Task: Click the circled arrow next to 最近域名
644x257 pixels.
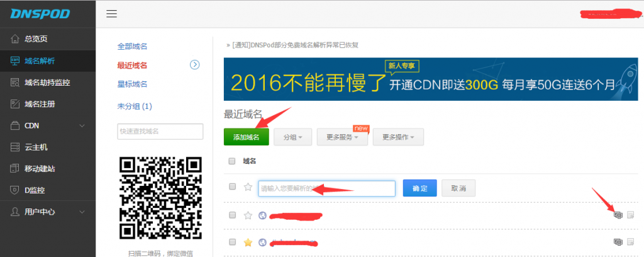Action: click(195, 64)
